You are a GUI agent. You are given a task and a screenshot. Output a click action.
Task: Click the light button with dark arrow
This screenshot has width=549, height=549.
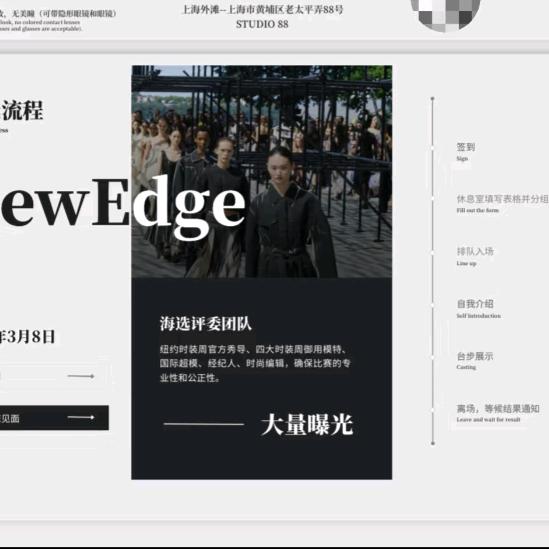click(x=54, y=376)
